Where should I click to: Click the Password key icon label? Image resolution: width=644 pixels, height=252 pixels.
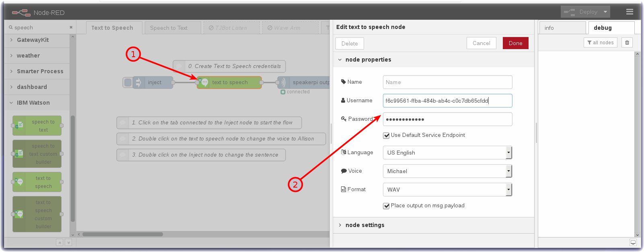click(x=357, y=119)
